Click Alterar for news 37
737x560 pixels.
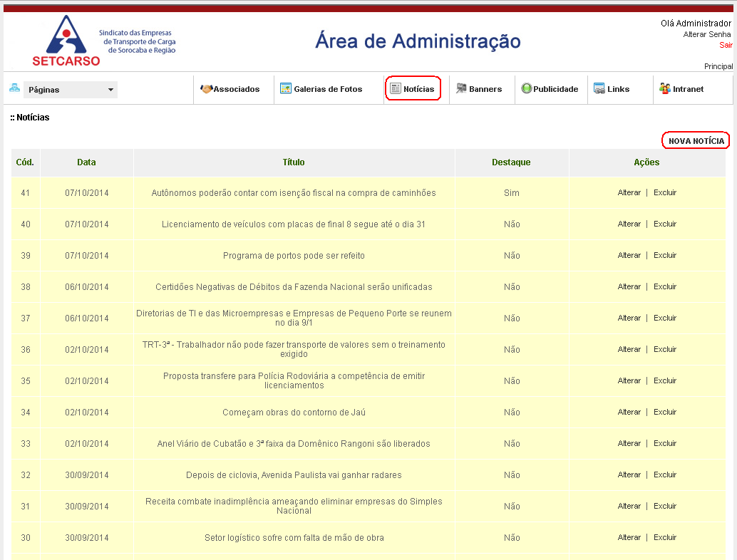point(629,318)
